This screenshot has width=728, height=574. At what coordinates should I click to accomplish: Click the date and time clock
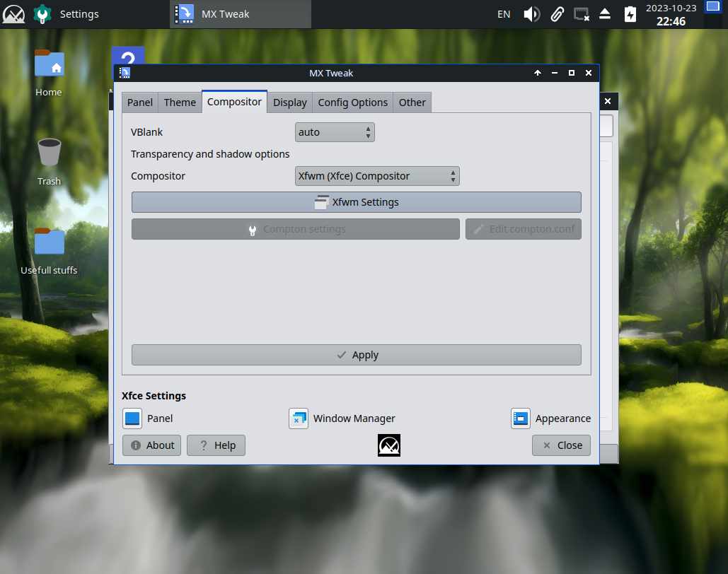point(671,14)
